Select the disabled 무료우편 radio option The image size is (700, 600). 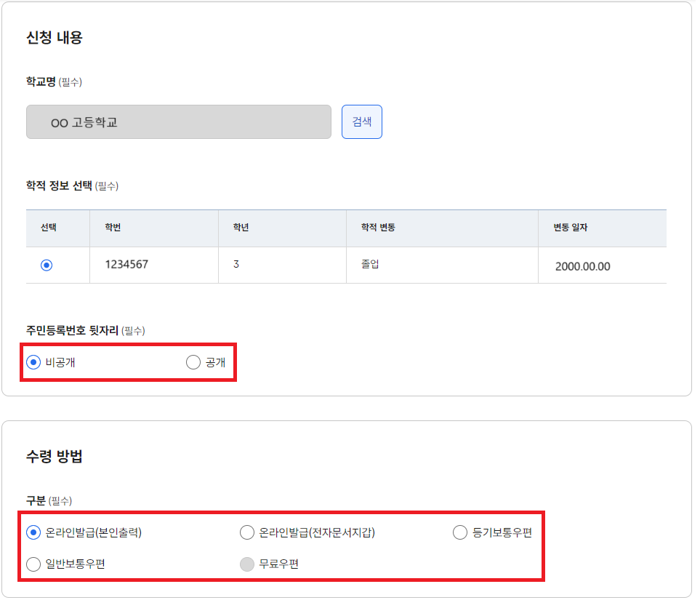247,564
